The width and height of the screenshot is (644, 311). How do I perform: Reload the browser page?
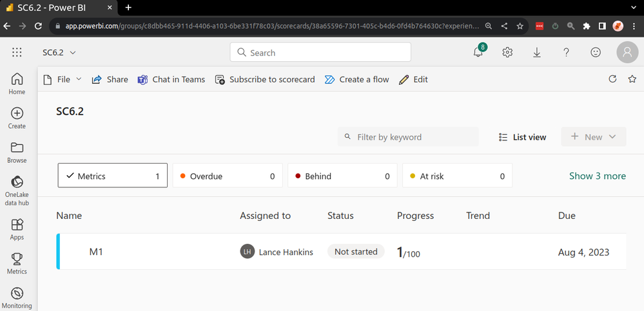pos(38,26)
